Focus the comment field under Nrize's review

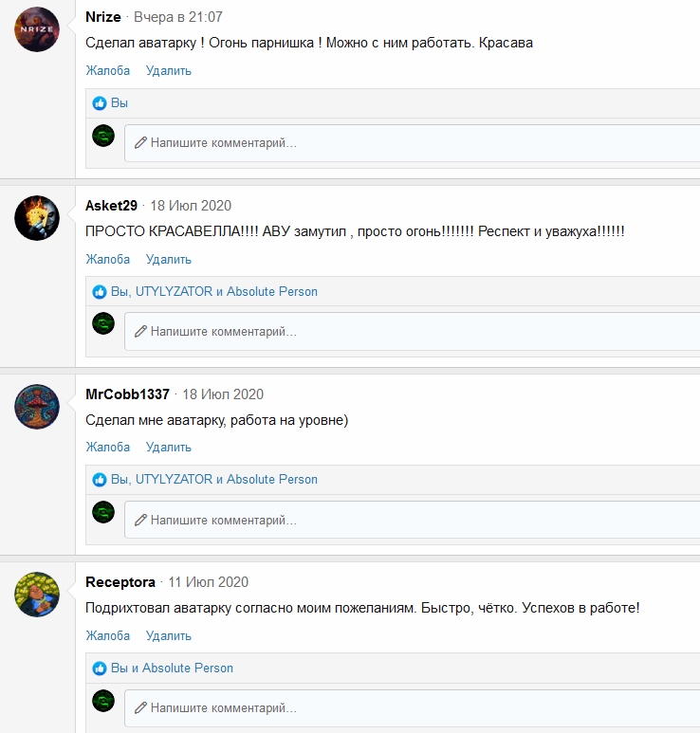tap(412, 143)
